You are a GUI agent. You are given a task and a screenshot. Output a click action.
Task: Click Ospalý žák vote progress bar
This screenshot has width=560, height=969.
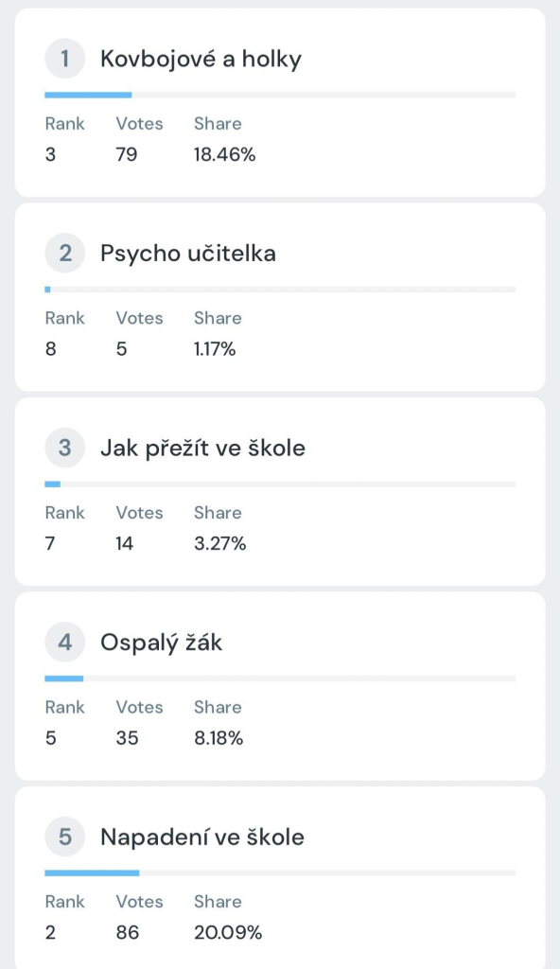point(280,678)
